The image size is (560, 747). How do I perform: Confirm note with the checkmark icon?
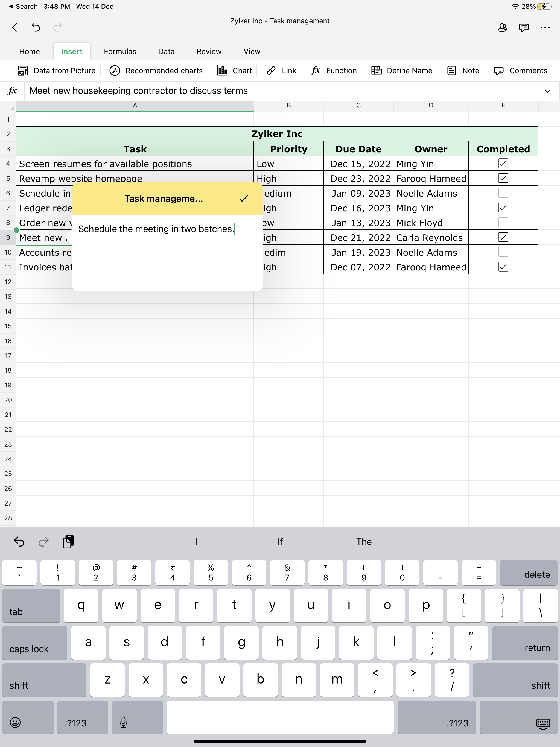coord(244,199)
